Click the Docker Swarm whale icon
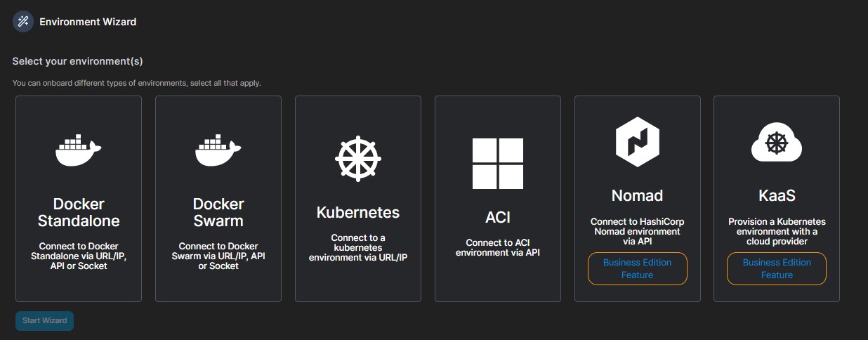This screenshot has height=340, width=868. click(218, 150)
